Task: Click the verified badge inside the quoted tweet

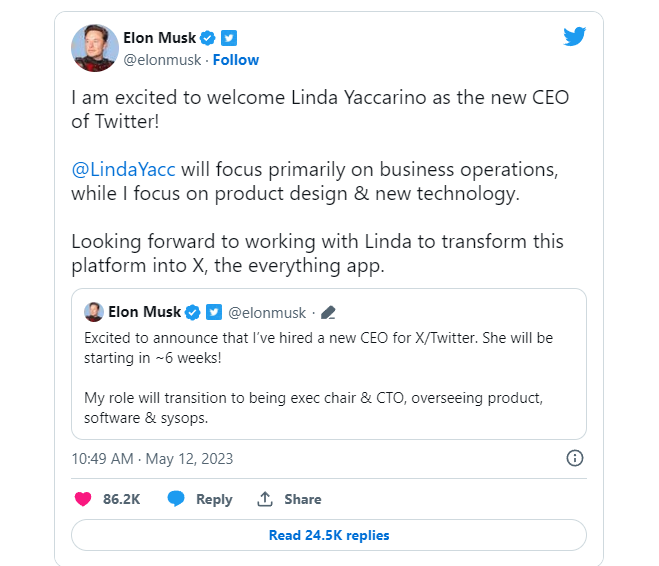Action: tap(193, 312)
